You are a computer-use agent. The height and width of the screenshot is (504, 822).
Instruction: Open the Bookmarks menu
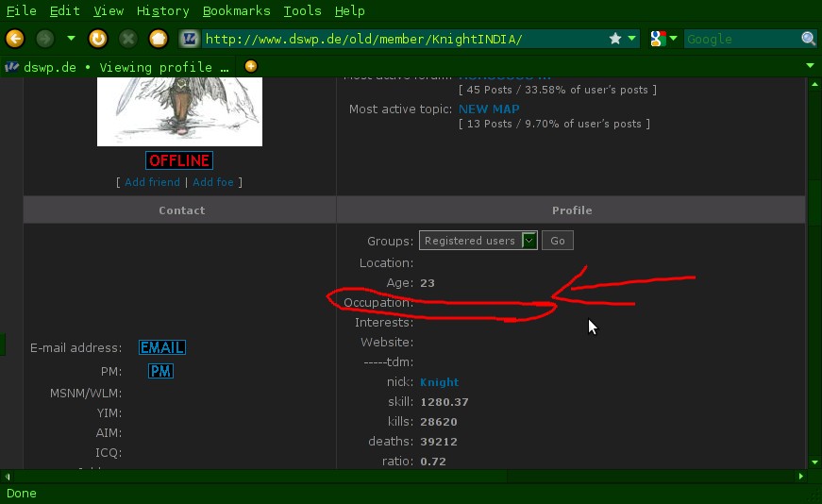coord(236,11)
